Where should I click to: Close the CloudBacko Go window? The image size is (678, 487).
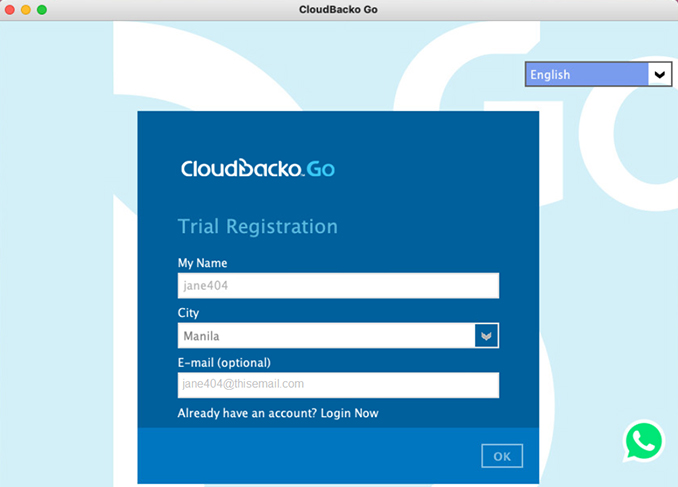click(x=10, y=10)
